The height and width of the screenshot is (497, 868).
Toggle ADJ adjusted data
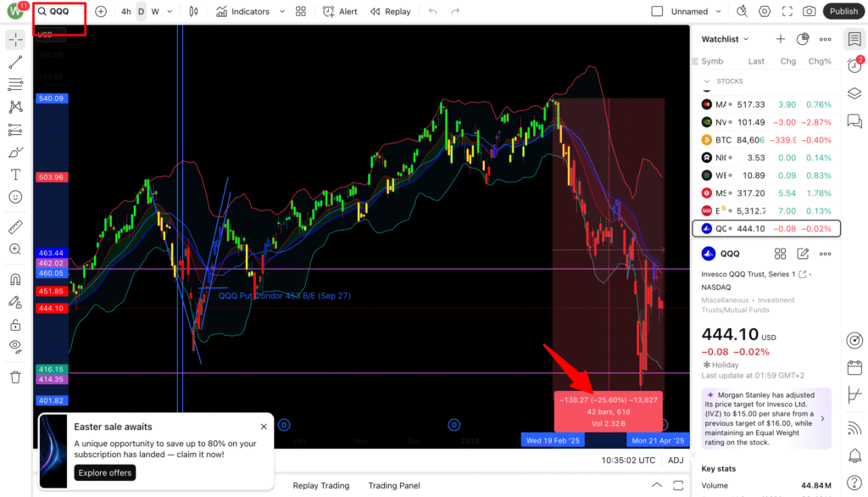(676, 461)
